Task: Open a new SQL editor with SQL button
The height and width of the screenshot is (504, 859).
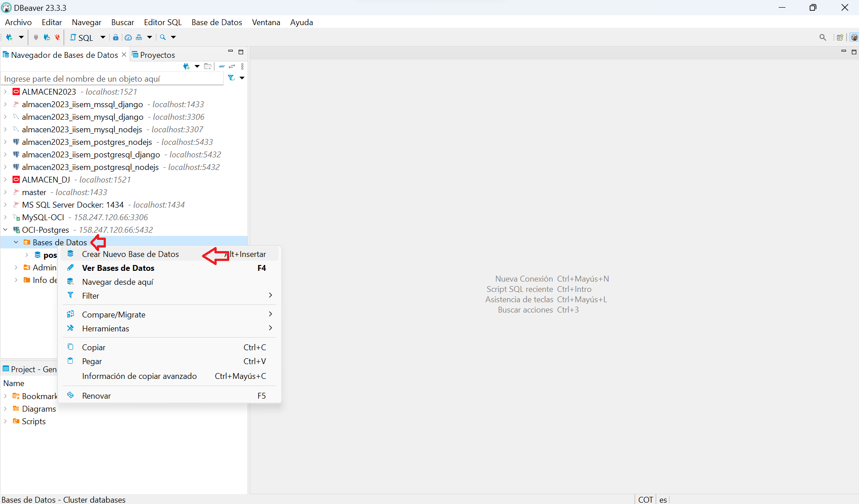Action: click(x=81, y=38)
